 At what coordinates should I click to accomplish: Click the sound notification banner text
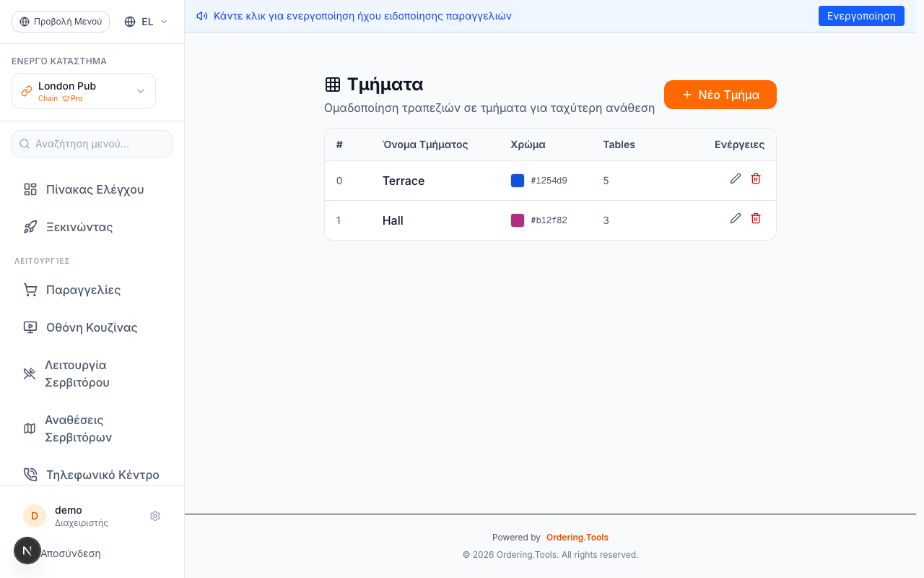[362, 16]
